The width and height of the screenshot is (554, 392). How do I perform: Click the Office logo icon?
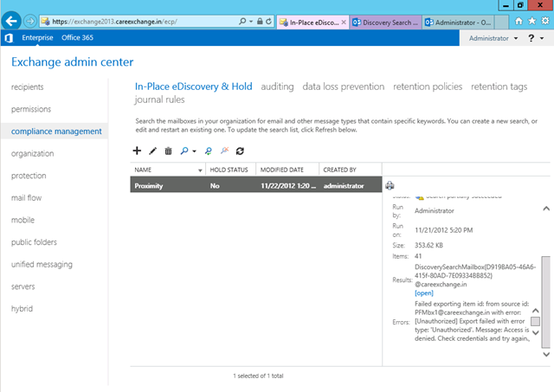(10, 38)
